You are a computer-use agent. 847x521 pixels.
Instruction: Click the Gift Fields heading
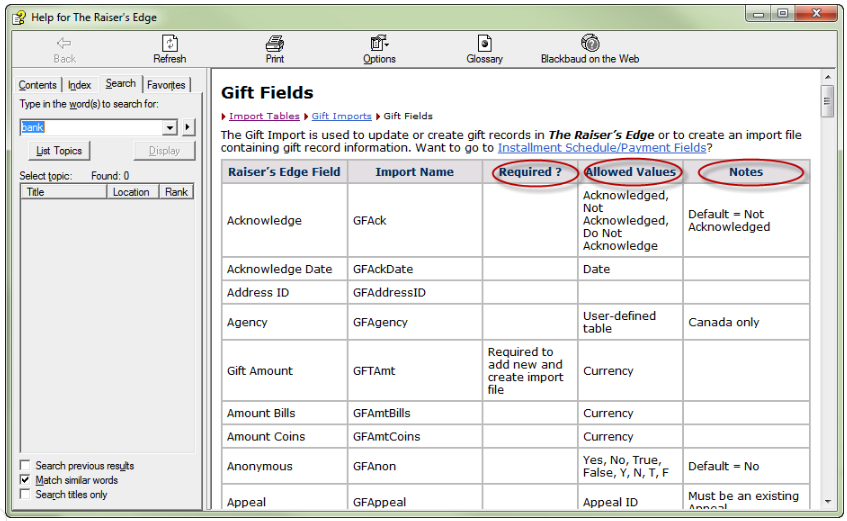point(267,93)
